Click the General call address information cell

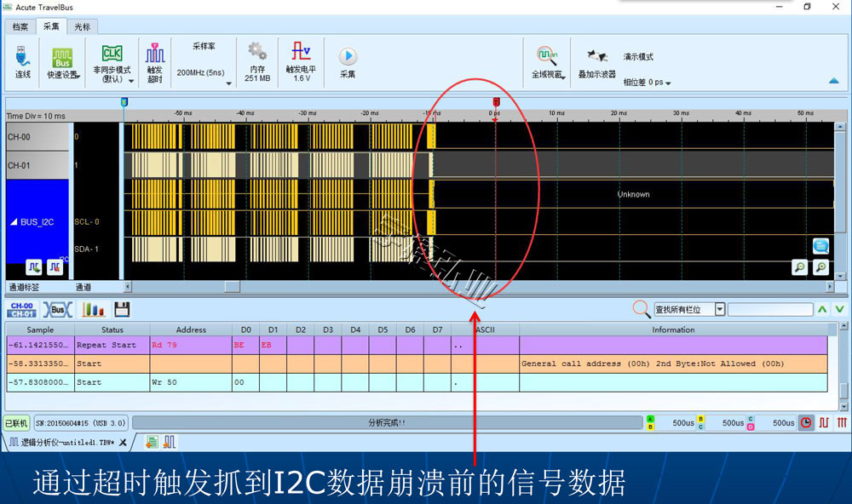tap(673, 364)
